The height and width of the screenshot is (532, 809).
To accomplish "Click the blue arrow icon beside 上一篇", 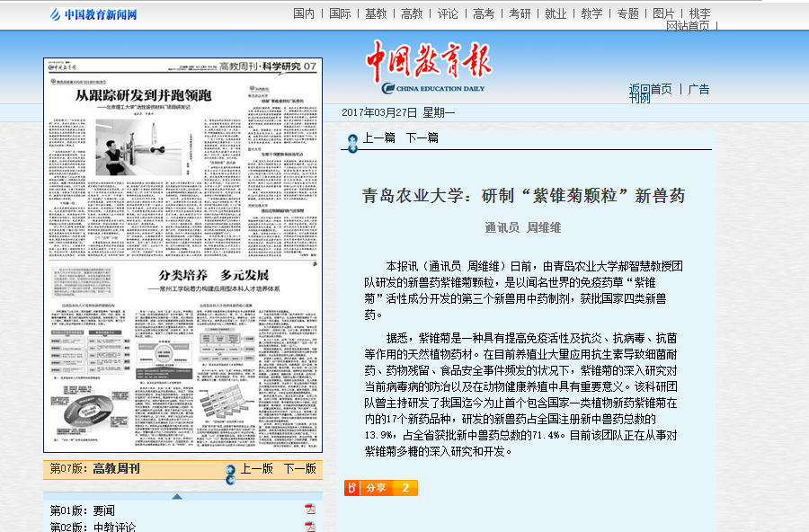I will tap(353, 144).
